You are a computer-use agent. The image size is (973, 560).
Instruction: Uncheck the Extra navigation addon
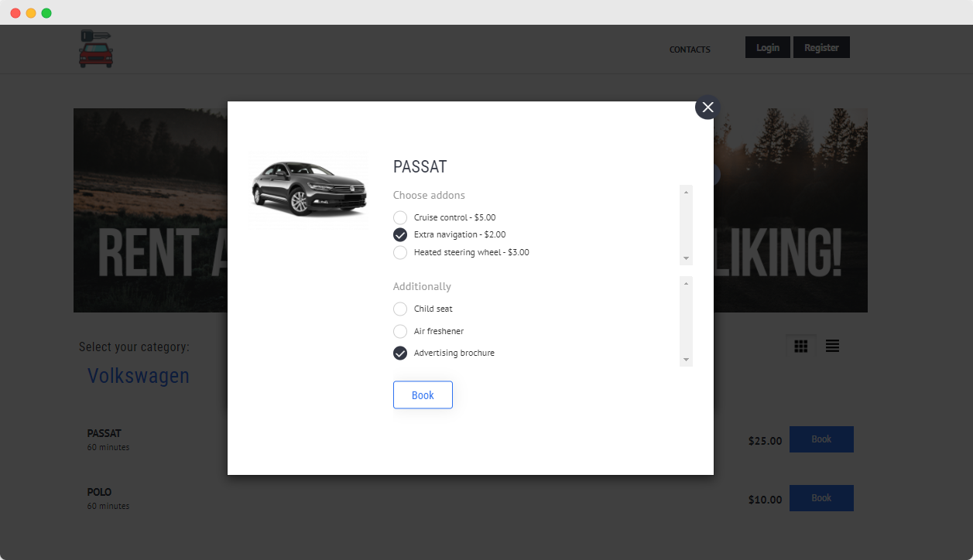(x=400, y=234)
